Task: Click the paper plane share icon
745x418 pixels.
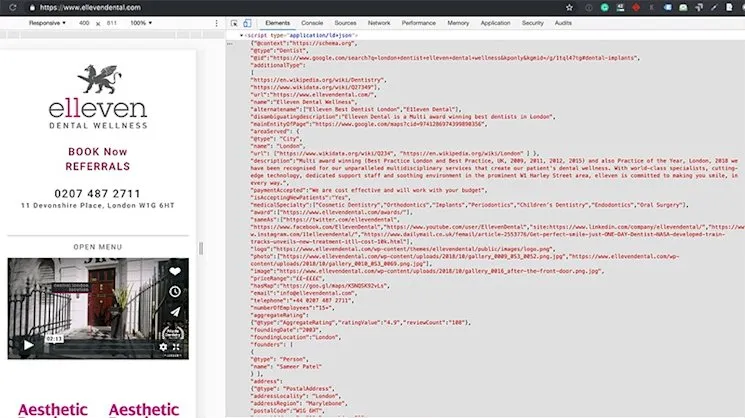Action: point(175,311)
